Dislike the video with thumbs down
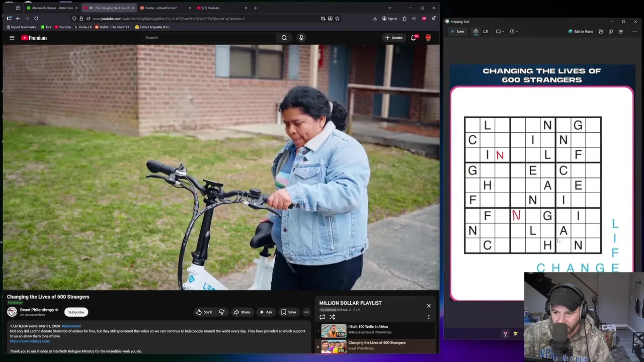Viewport: 644px width, 362px height. click(221, 312)
